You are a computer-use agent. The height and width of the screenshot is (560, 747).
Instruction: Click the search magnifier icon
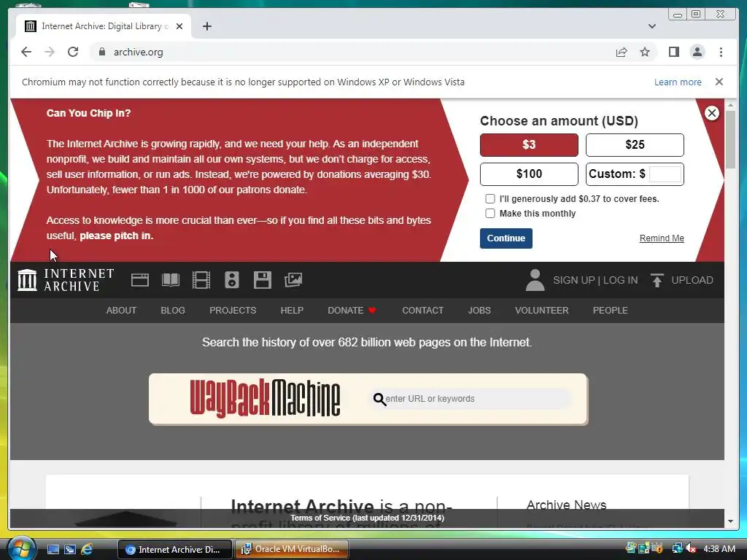pos(379,399)
